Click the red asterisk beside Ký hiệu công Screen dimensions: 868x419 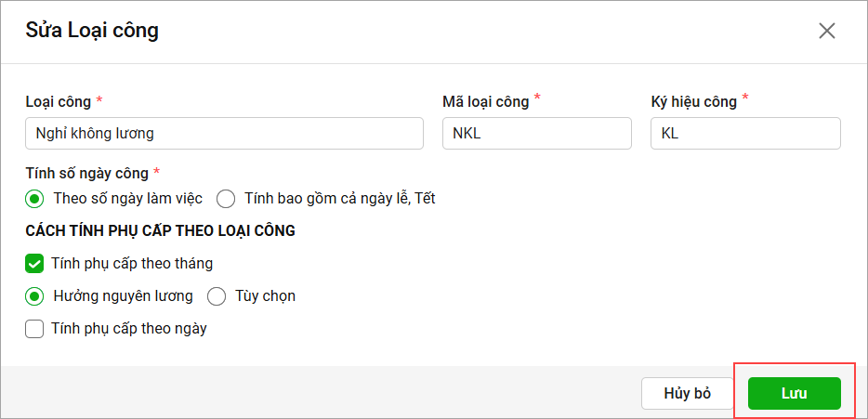(745, 98)
